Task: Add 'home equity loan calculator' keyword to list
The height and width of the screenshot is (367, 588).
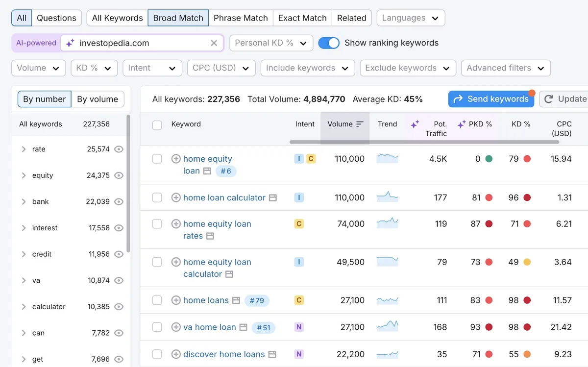Action: 176,262
